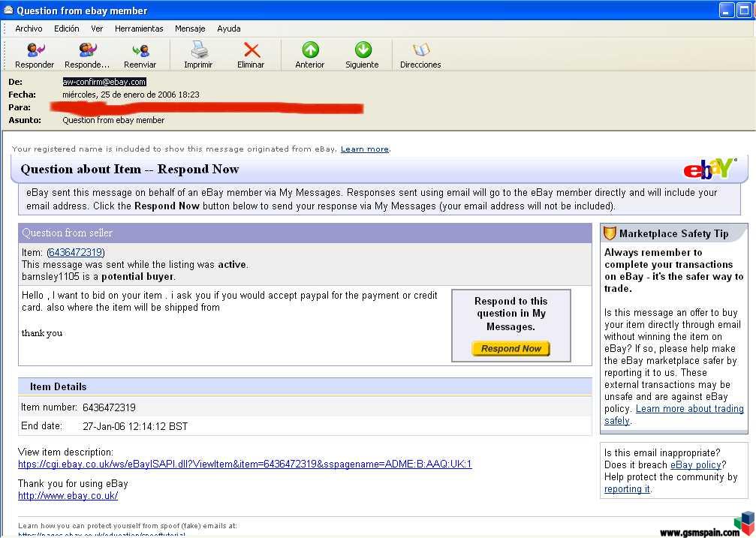
Task: Click the barnsley1105 buyer name text
Action: click(50, 277)
